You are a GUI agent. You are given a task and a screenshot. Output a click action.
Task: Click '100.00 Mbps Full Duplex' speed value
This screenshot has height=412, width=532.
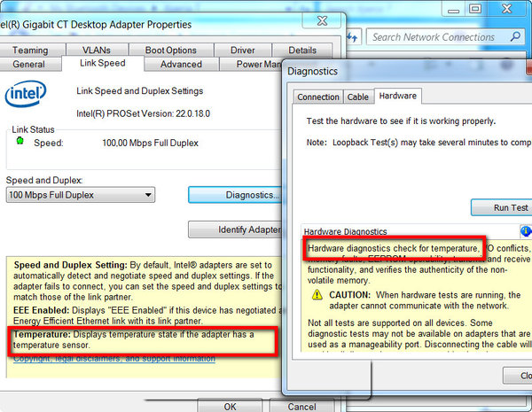point(151,144)
